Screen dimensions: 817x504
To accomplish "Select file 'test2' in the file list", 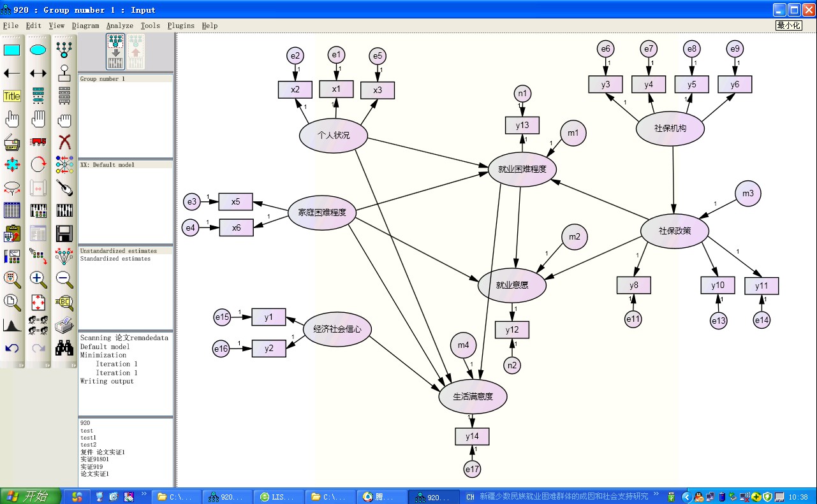I will tap(88, 445).
